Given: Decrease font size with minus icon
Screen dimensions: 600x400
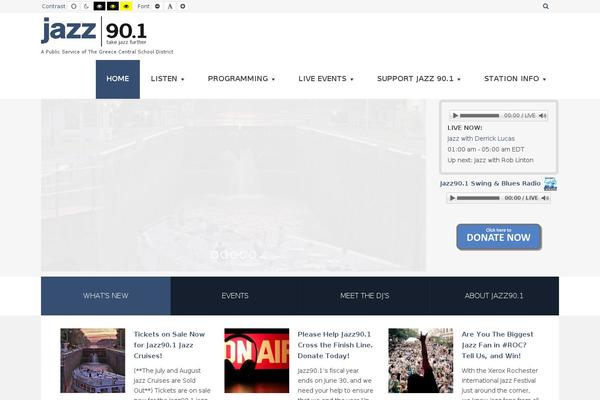Looking at the screenshot, I should click(x=157, y=6).
